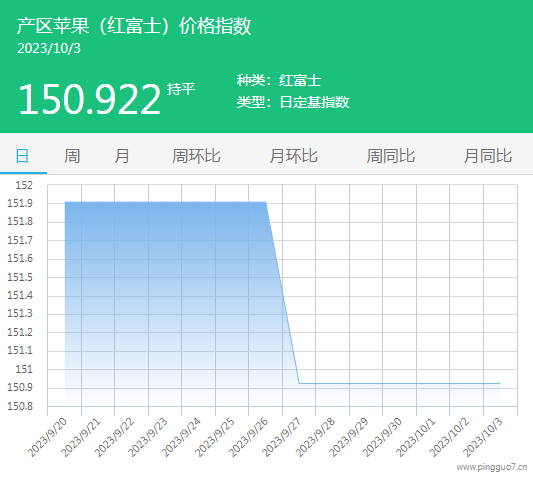Click the 2023/9/20 x-axis label
The width and height of the screenshot is (533, 477).
[47, 437]
